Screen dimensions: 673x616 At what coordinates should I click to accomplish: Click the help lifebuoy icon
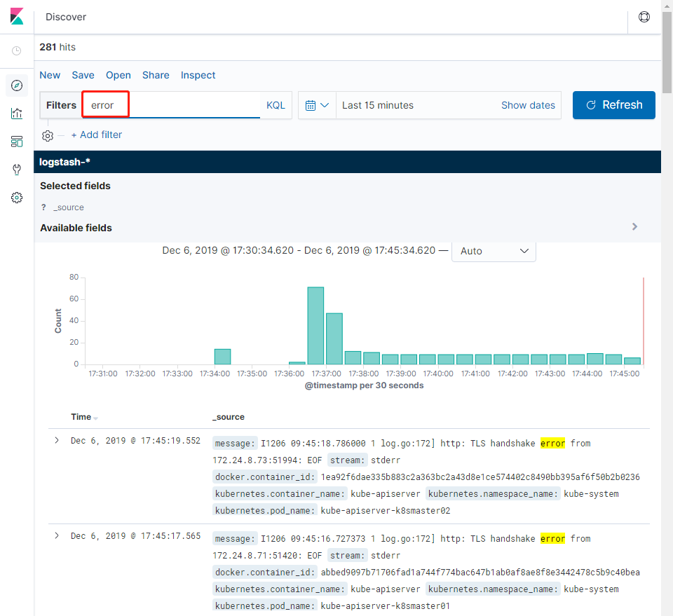point(644,17)
